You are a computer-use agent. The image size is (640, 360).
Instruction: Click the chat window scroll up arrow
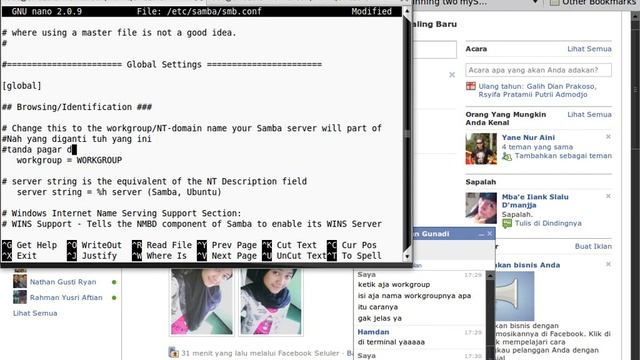click(490, 276)
